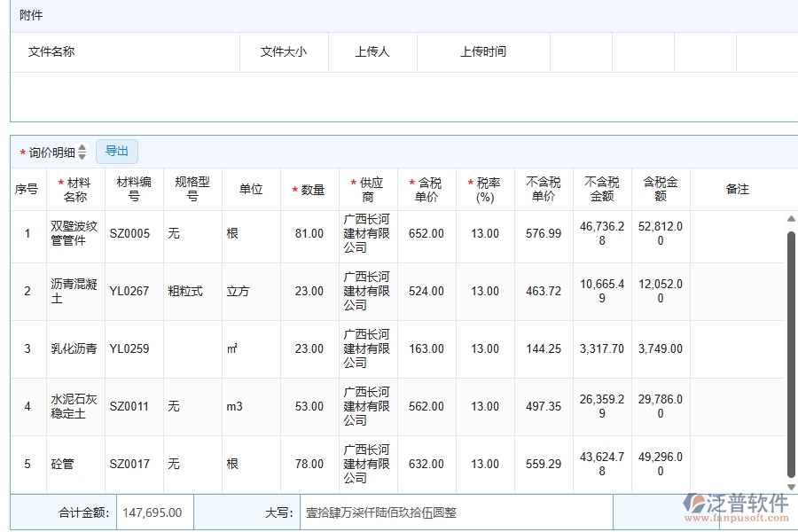This screenshot has width=798, height=532.
Task: Sort by the 含税单价 column header
Action: point(426,188)
